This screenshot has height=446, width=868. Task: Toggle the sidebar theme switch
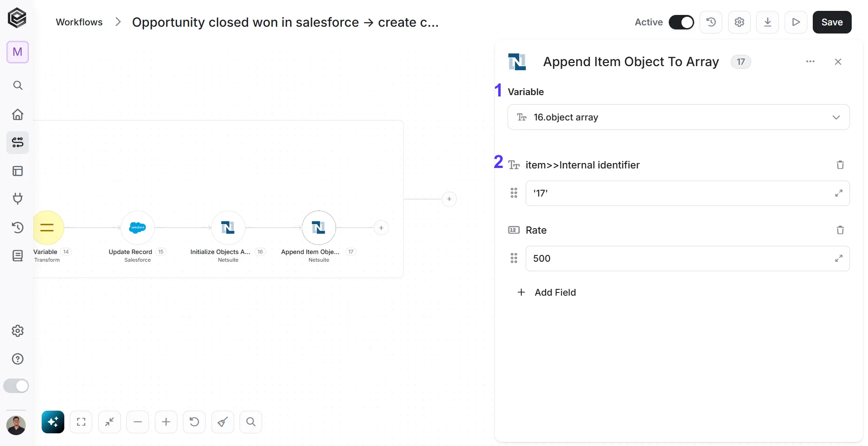16,386
